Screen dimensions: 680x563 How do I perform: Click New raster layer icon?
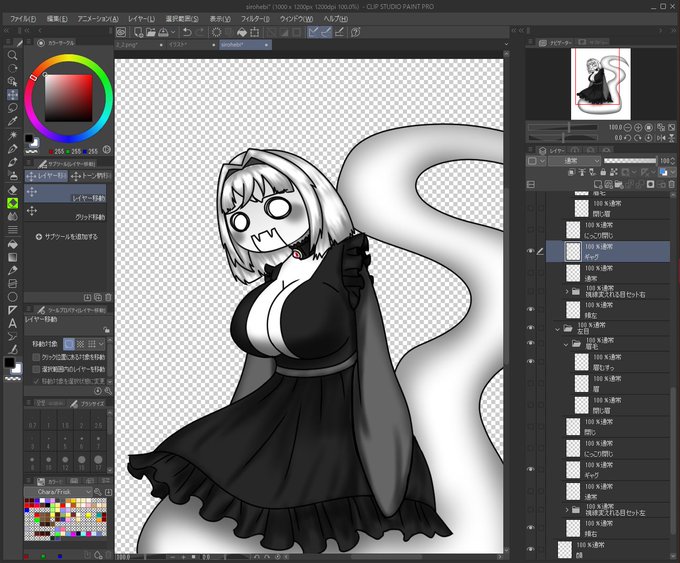coord(598,184)
